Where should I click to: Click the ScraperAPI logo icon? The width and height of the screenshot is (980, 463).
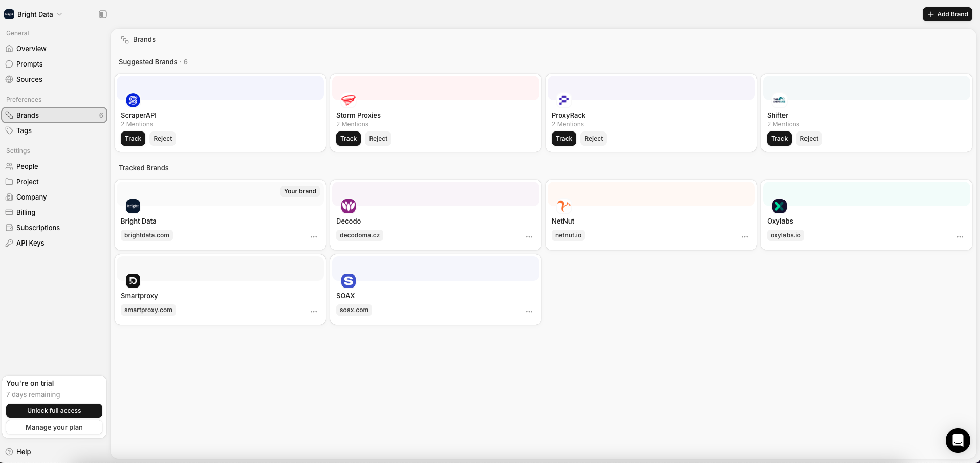point(133,100)
